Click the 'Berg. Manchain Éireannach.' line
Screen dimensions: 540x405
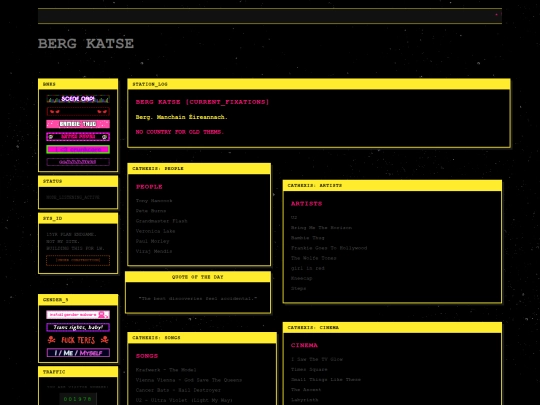[181, 117]
